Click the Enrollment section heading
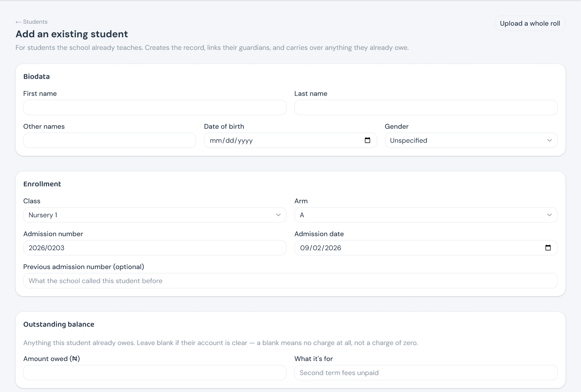 click(42, 184)
